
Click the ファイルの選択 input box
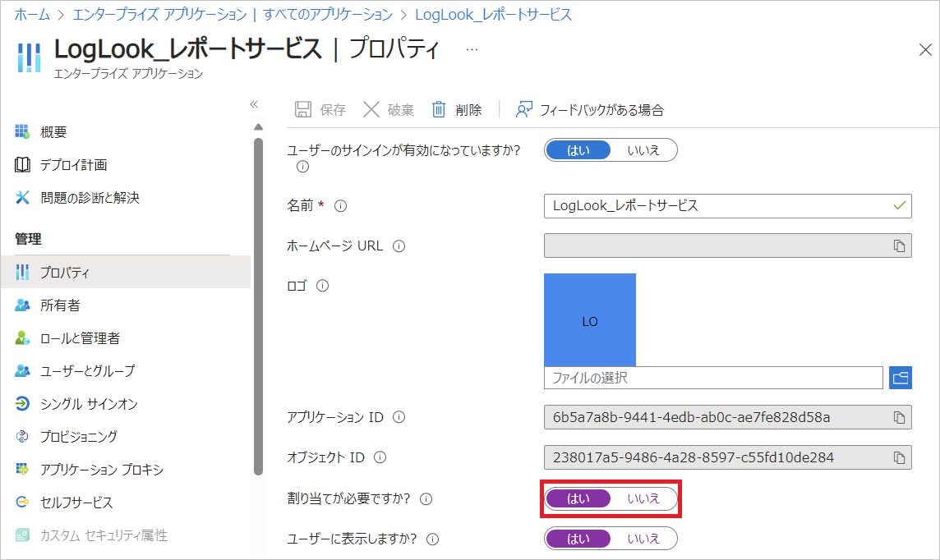[x=713, y=378]
